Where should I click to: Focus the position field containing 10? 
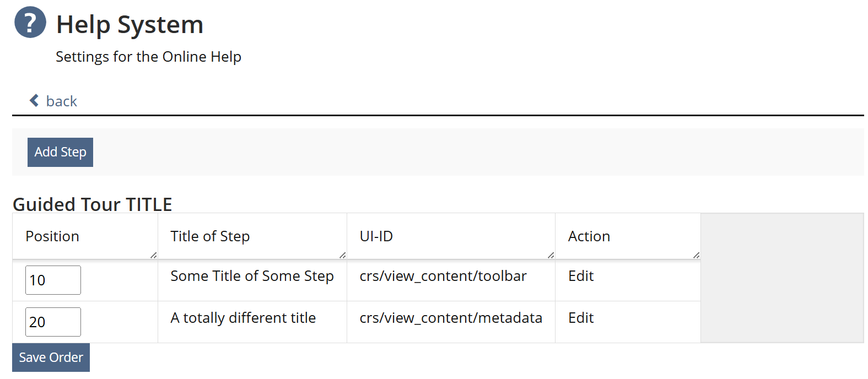(x=53, y=280)
